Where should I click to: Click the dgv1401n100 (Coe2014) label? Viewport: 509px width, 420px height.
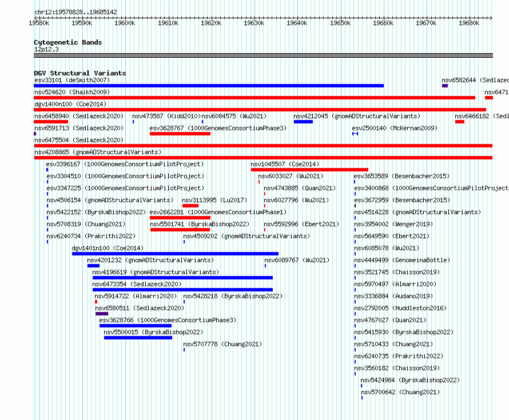[x=108, y=248]
